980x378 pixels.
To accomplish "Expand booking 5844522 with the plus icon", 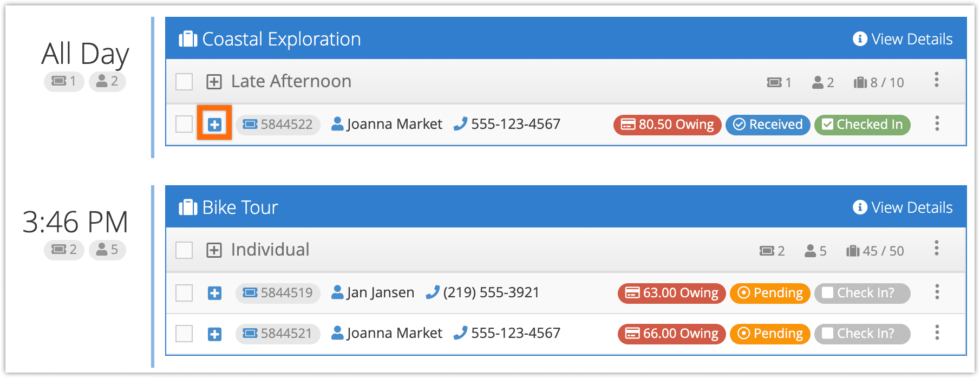I will click(214, 125).
